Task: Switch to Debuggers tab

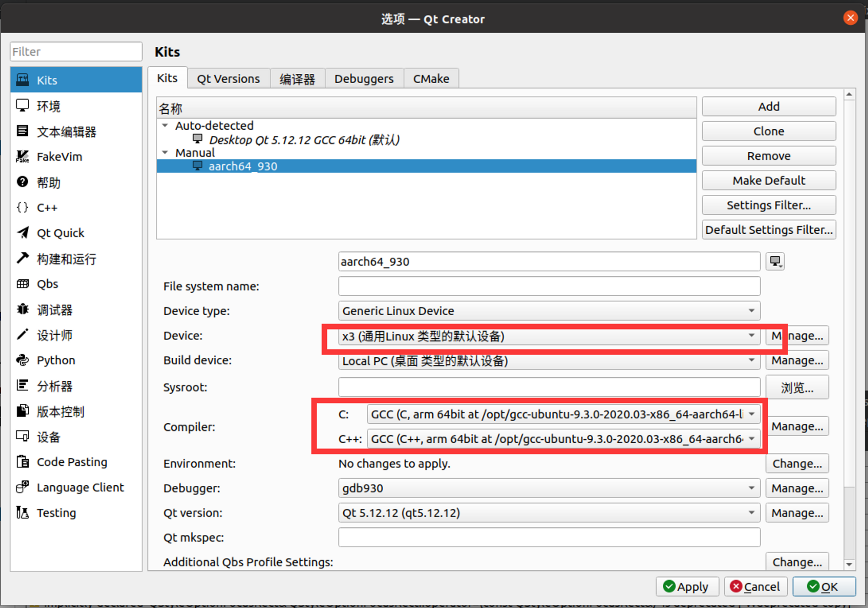Action: 364,78
